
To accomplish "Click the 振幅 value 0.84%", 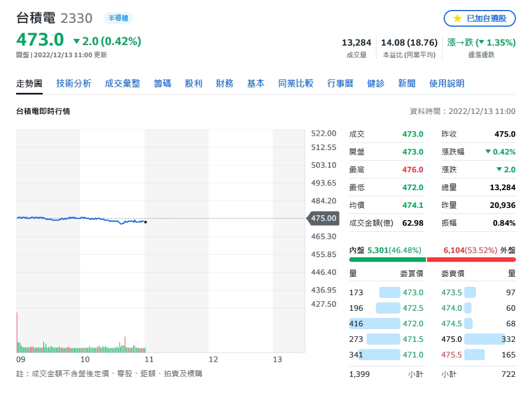I will tap(504, 223).
